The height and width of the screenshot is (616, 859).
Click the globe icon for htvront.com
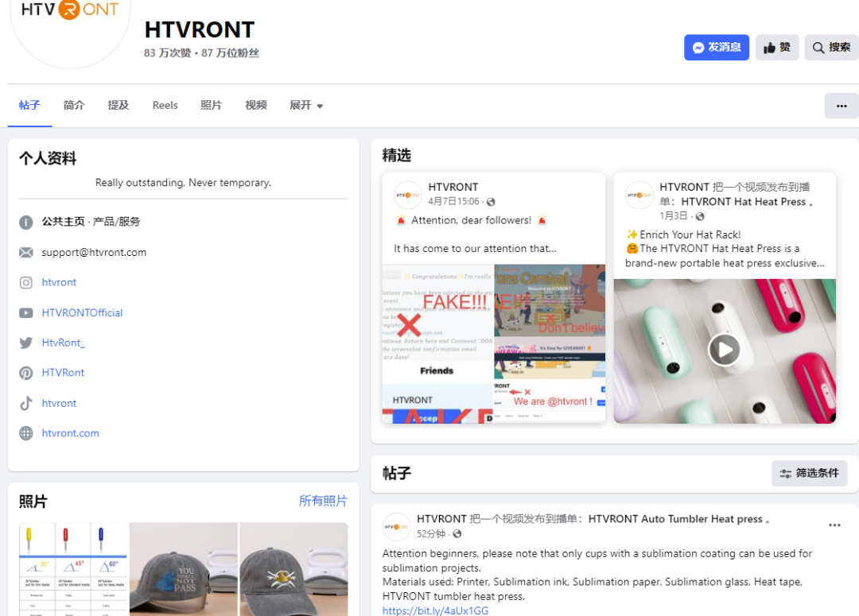(25, 433)
